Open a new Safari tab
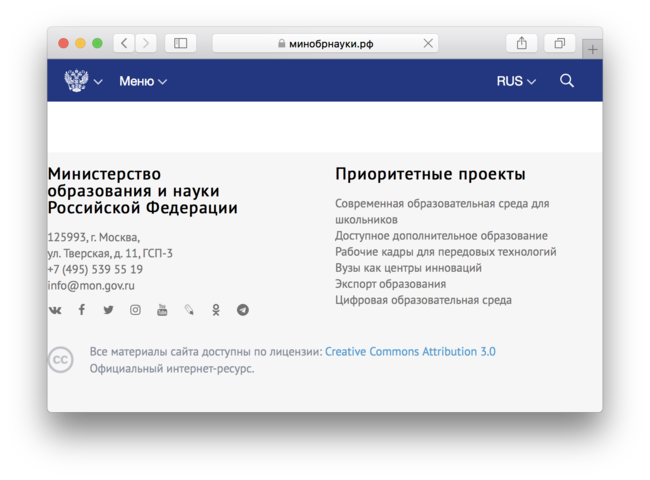 [593, 49]
